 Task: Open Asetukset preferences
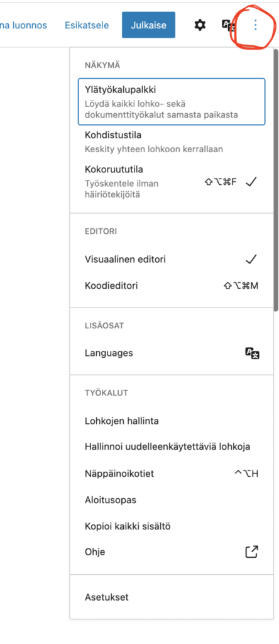(172, 597)
